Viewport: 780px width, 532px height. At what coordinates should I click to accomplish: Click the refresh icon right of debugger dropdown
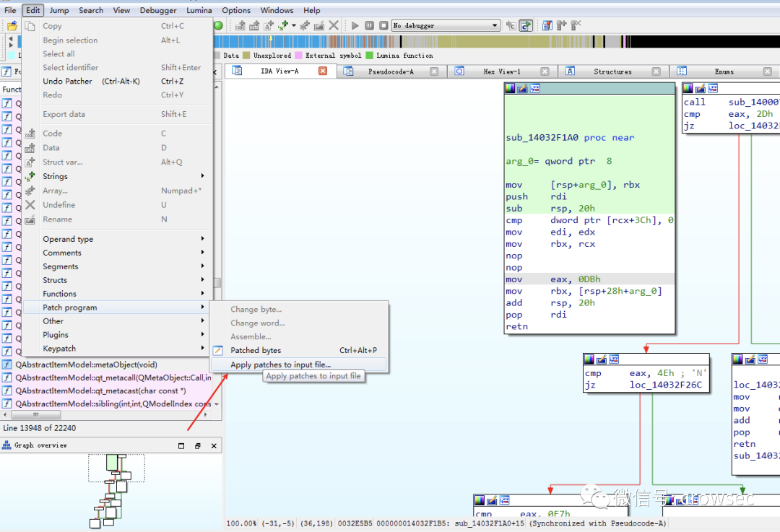(526, 25)
